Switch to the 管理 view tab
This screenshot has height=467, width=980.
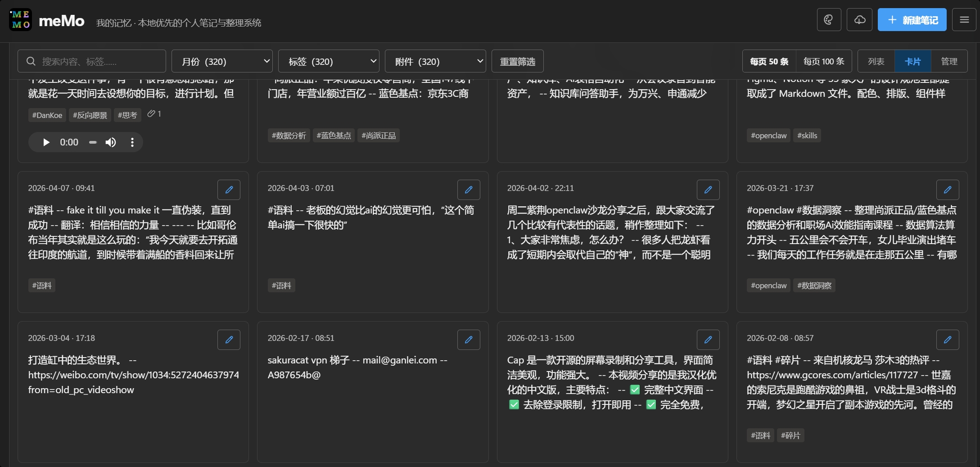tap(949, 61)
